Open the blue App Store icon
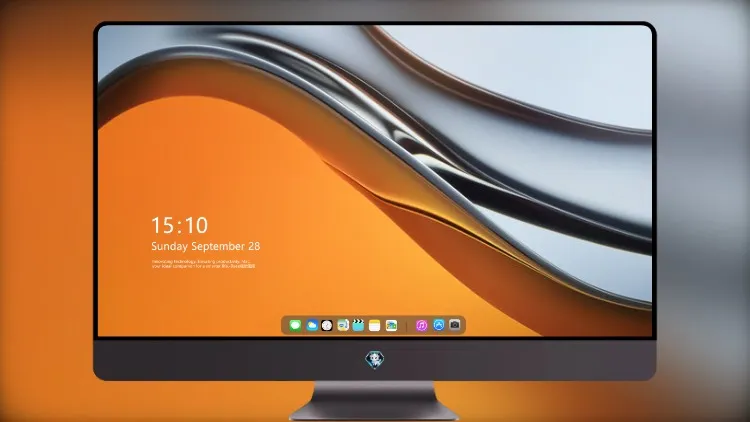The width and height of the screenshot is (750, 422). pyautogui.click(x=439, y=325)
